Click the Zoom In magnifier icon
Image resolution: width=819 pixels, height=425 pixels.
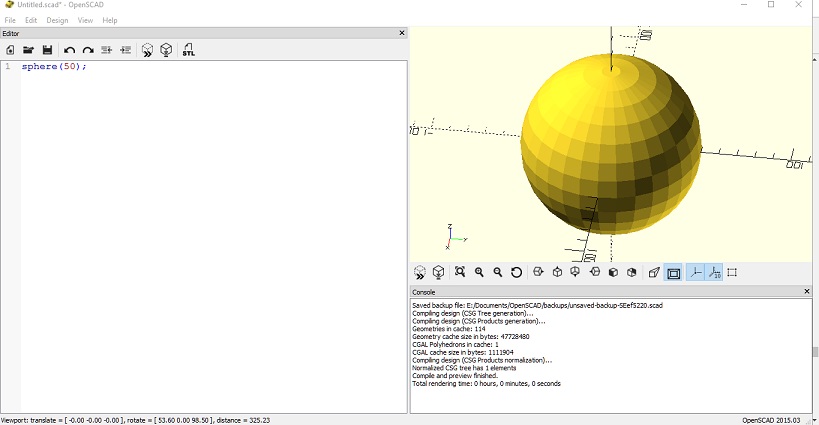478,272
